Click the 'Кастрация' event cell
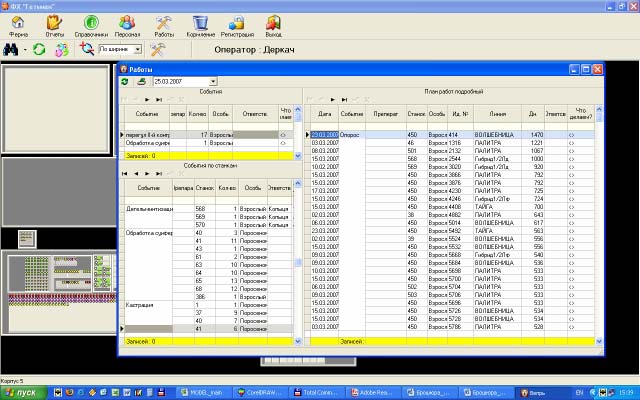Viewport: 640px width, 400px height. click(x=149, y=305)
